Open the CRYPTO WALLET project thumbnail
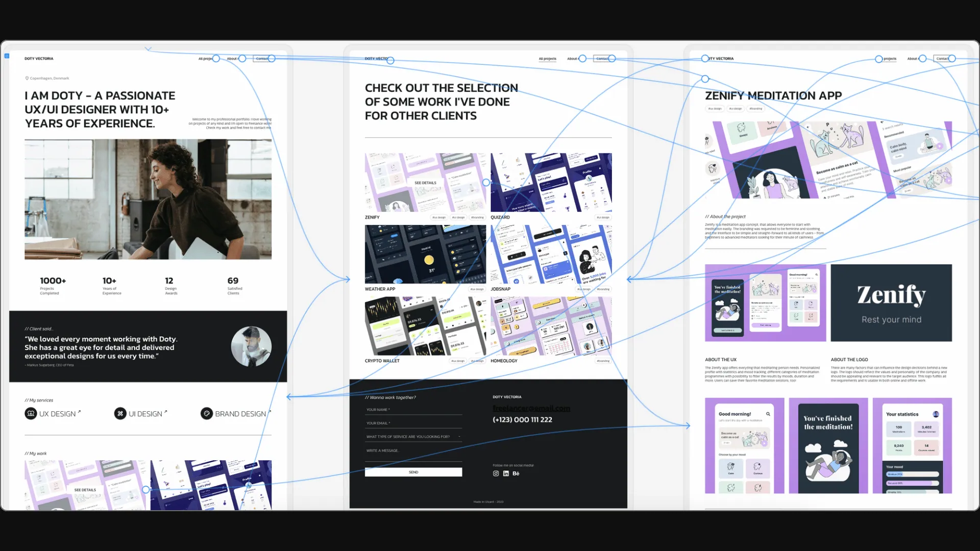Screen dimensions: 980x551 (425, 326)
